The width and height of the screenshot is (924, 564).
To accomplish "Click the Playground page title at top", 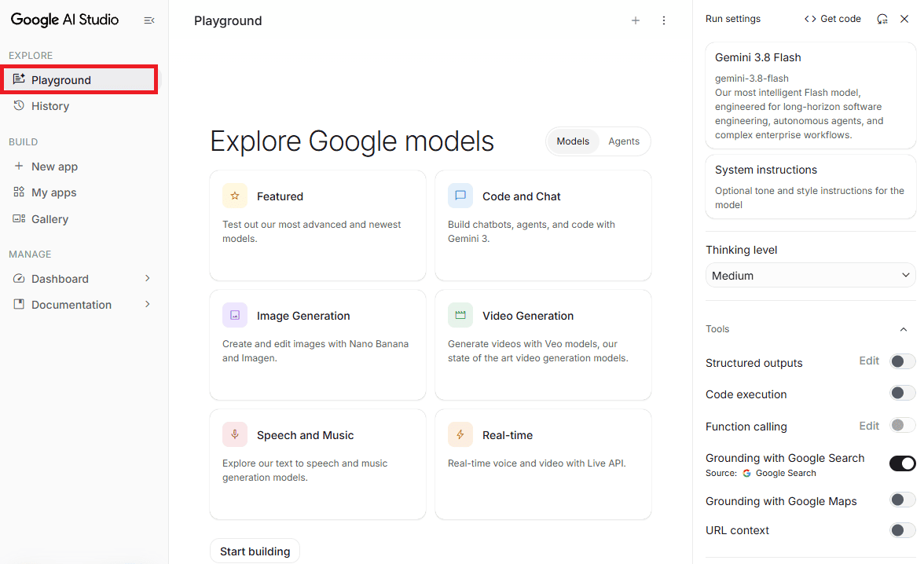I will (x=228, y=20).
